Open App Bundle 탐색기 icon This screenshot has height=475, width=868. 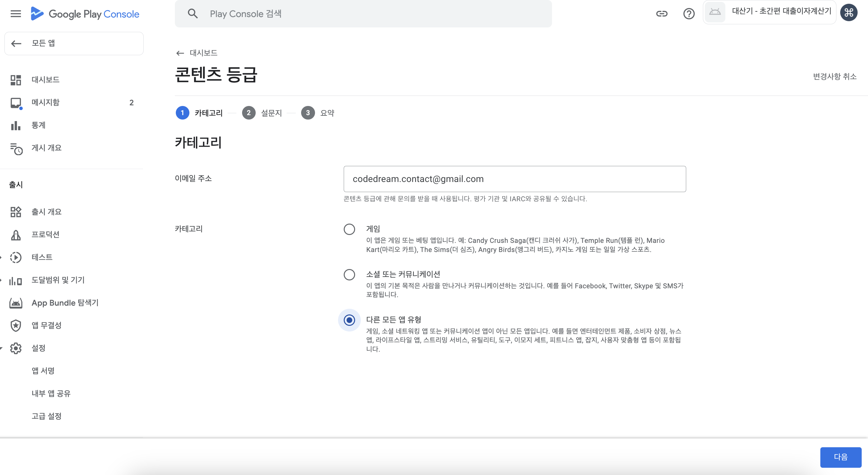click(16, 303)
